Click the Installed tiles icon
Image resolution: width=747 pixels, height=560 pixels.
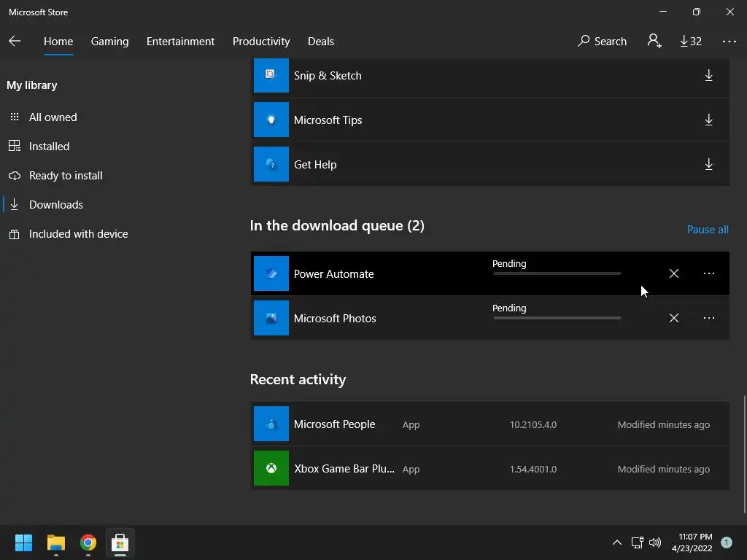point(15,146)
